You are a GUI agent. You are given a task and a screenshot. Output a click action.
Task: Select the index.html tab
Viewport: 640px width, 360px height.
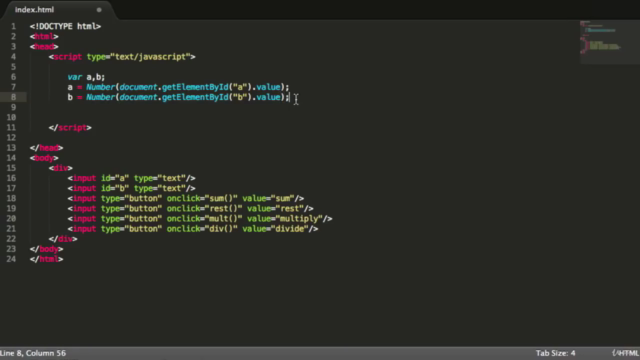click(x=35, y=9)
